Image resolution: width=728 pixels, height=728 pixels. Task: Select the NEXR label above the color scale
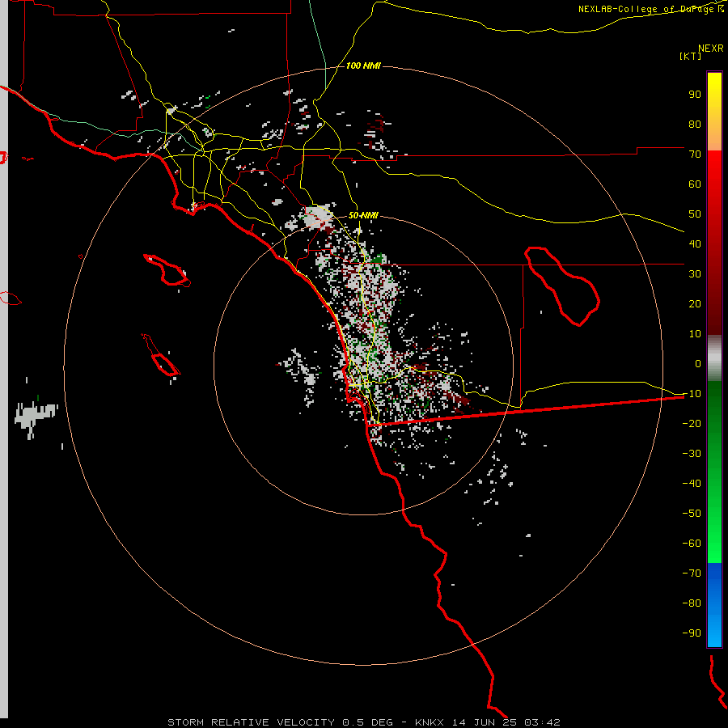pos(711,49)
